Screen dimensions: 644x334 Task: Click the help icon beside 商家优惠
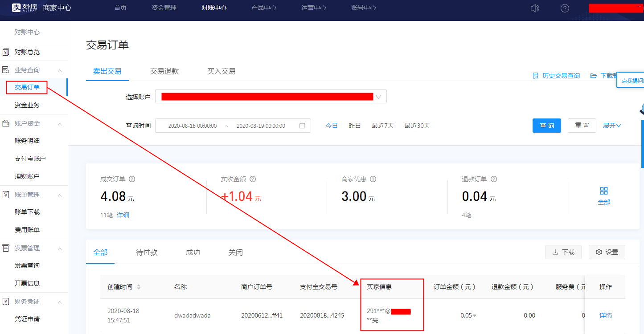373,179
